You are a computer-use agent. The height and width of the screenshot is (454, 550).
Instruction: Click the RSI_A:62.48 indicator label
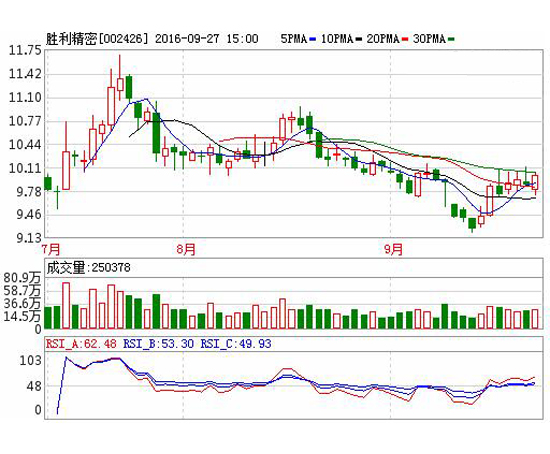click(x=81, y=343)
